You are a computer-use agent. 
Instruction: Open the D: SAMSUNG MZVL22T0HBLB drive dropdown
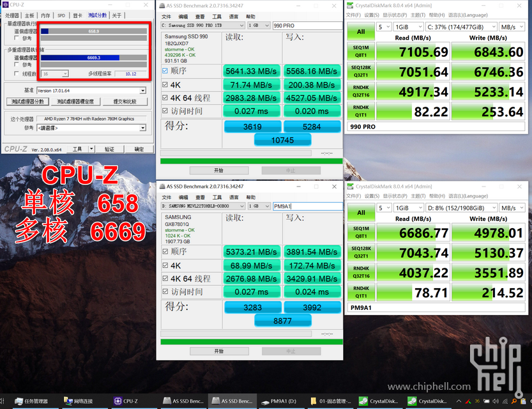pyautogui.click(x=202, y=206)
